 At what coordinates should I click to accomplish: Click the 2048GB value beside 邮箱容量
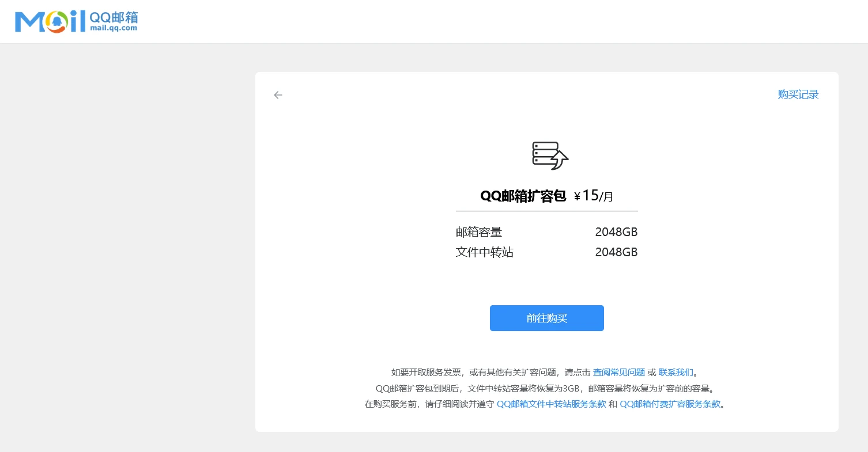pos(616,233)
